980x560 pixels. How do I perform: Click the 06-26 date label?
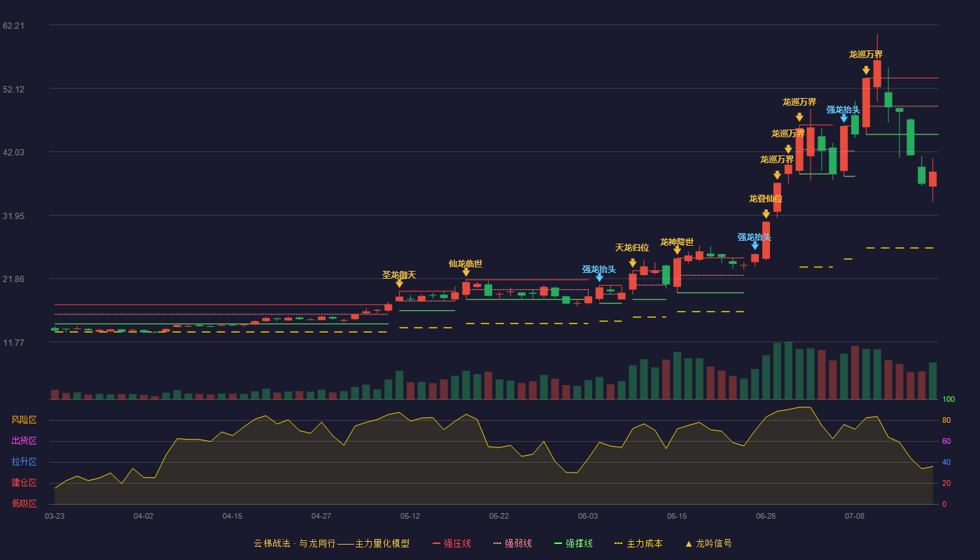[766, 516]
